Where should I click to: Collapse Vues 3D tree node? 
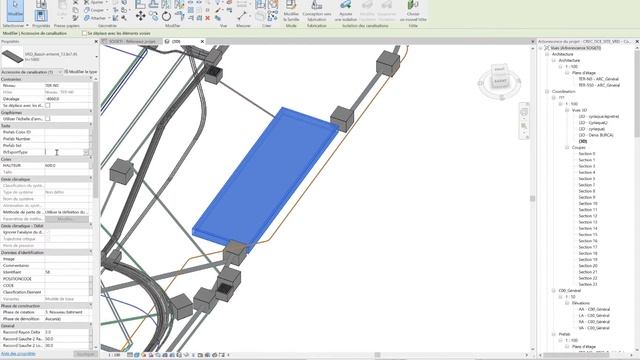pyautogui.click(x=567, y=110)
